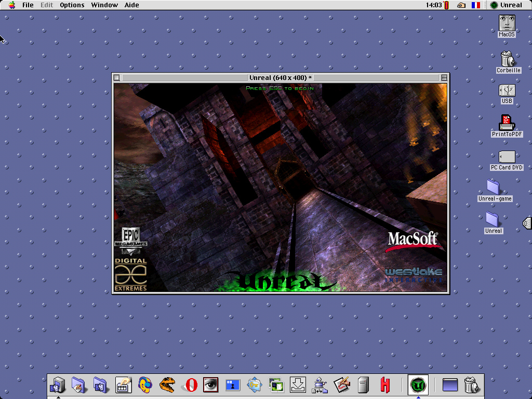Open the gray server tower dock icon
This screenshot has width=532, height=399.
363,385
